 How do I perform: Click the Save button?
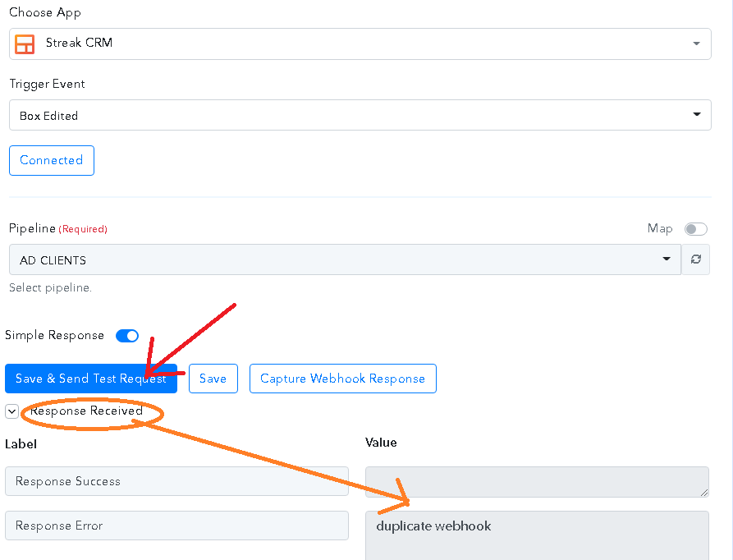213,379
